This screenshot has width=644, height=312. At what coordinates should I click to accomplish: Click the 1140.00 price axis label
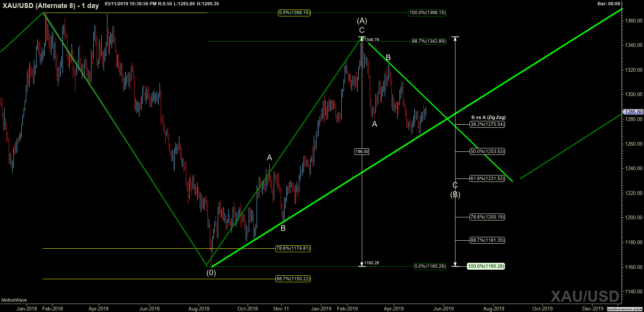(634, 292)
